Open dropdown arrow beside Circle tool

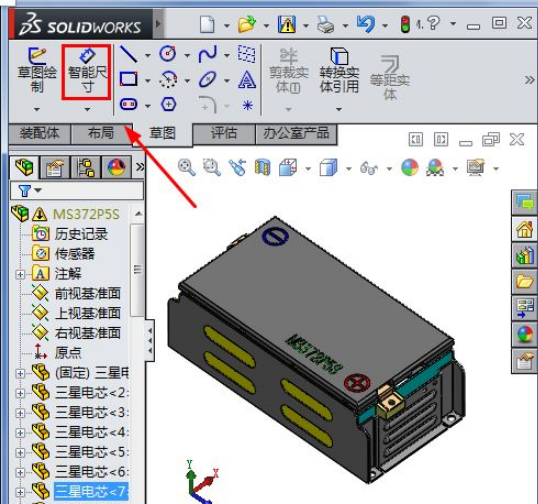tap(187, 55)
